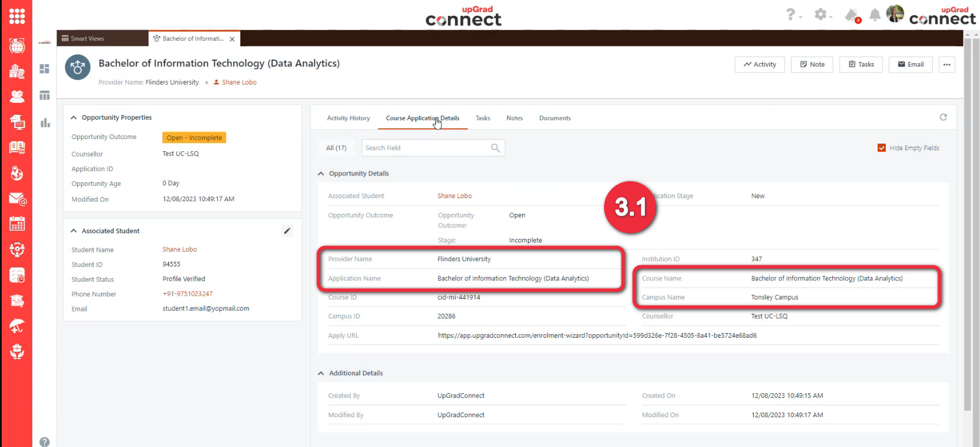This screenshot has width=980, height=447.
Task: Open the Shane Lobo student link
Action: pyautogui.click(x=454, y=196)
